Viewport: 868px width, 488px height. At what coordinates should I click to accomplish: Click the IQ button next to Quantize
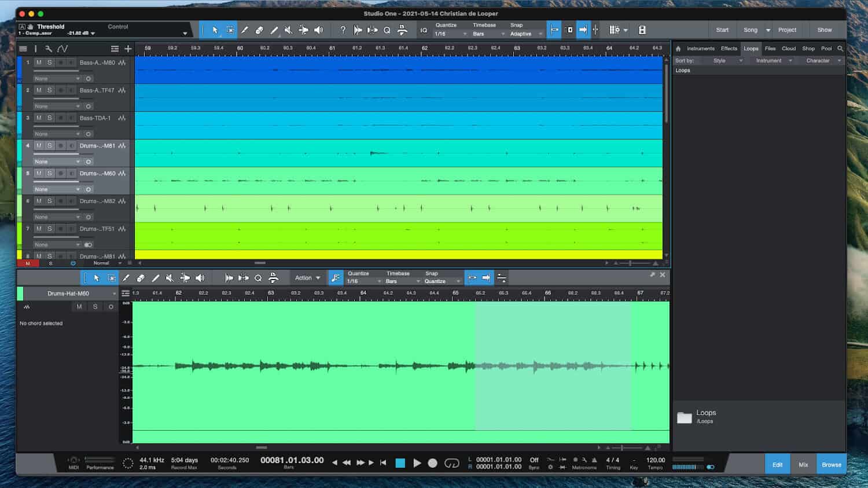click(x=424, y=30)
